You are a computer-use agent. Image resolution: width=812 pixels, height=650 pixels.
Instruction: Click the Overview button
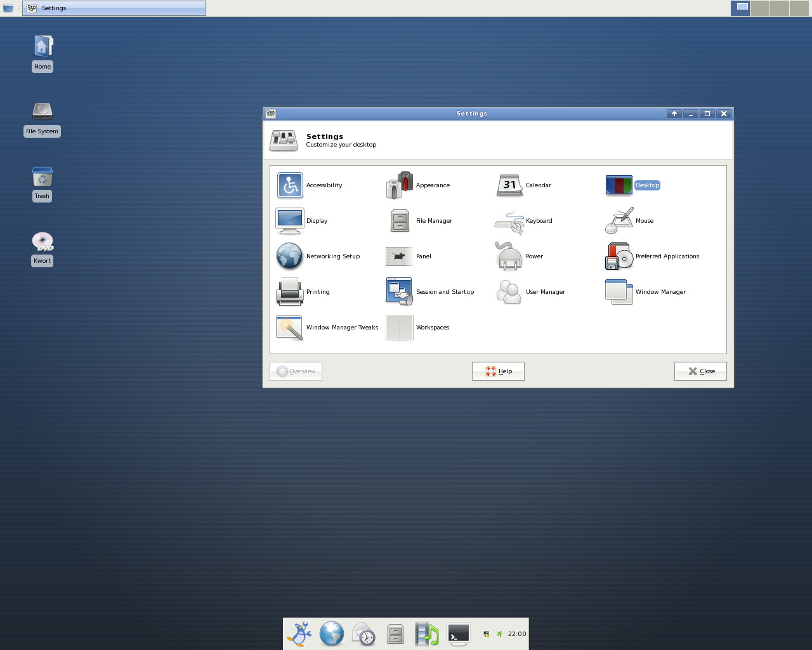(296, 371)
